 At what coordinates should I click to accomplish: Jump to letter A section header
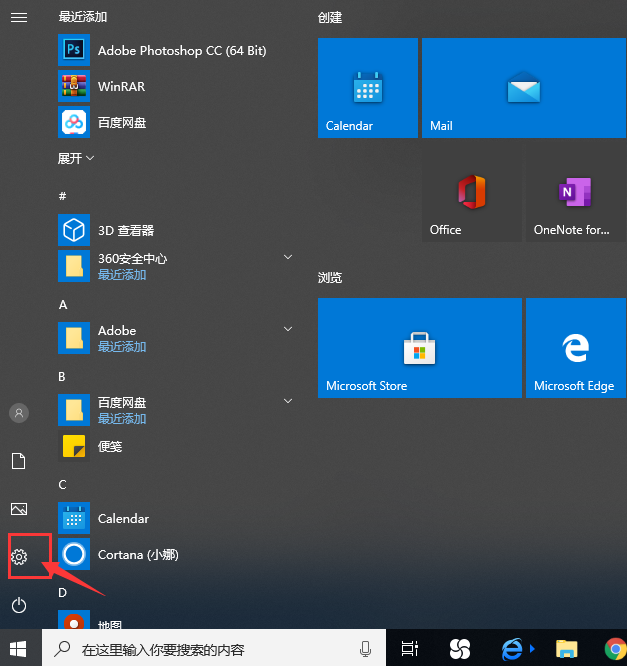click(63, 304)
